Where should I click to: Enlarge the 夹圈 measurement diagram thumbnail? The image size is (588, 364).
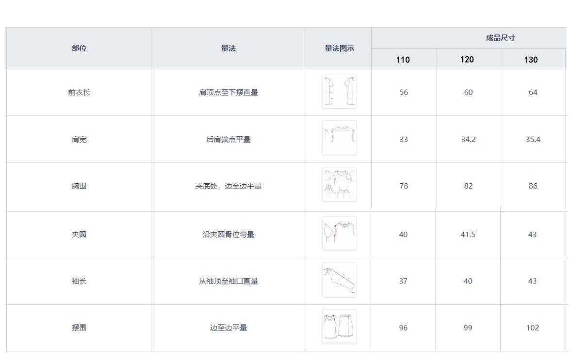(339, 233)
